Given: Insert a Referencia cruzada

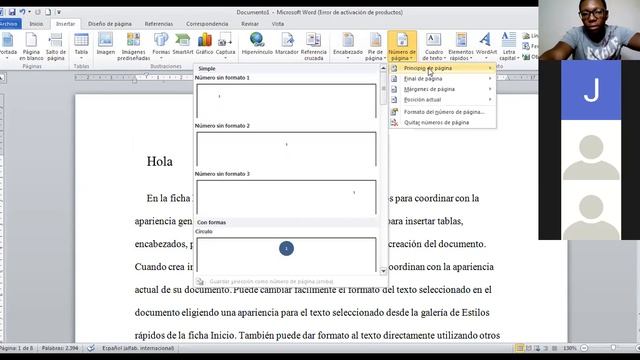Looking at the screenshot, I should coord(313,46).
